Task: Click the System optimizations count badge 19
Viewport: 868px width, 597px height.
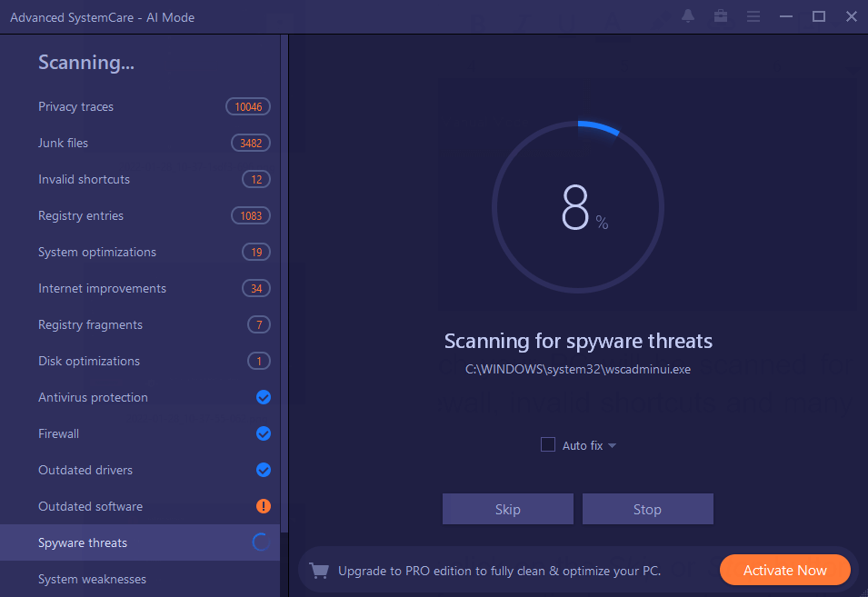Action: point(256,252)
